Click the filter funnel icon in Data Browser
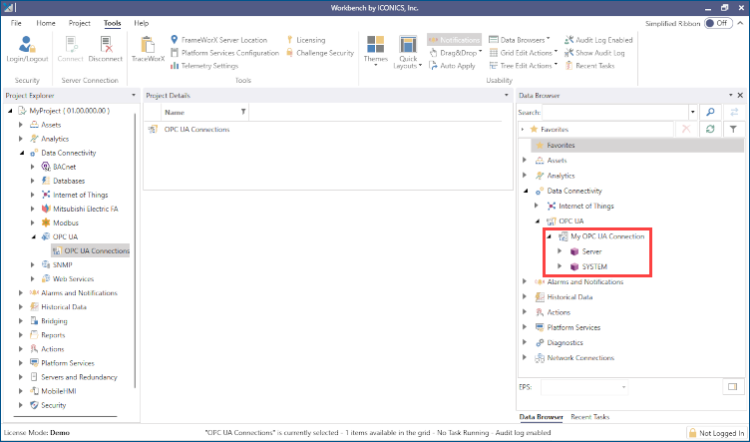 pos(733,129)
